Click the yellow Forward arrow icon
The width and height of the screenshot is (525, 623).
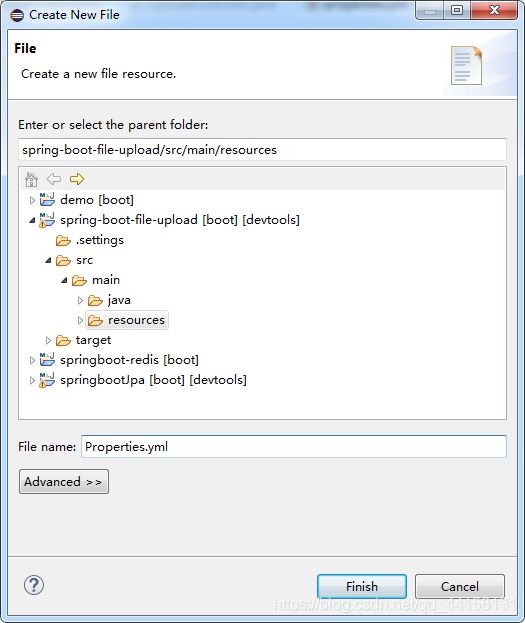pos(77,179)
